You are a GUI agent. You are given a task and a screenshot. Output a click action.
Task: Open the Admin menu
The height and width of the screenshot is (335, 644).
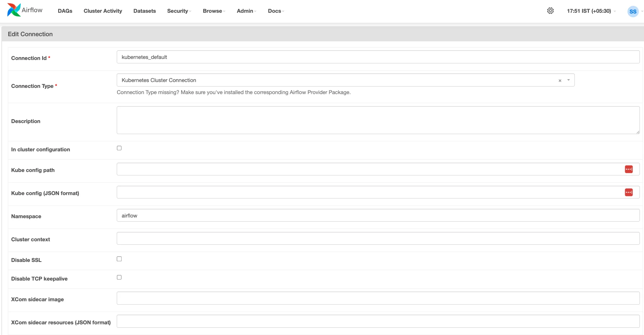(x=246, y=11)
